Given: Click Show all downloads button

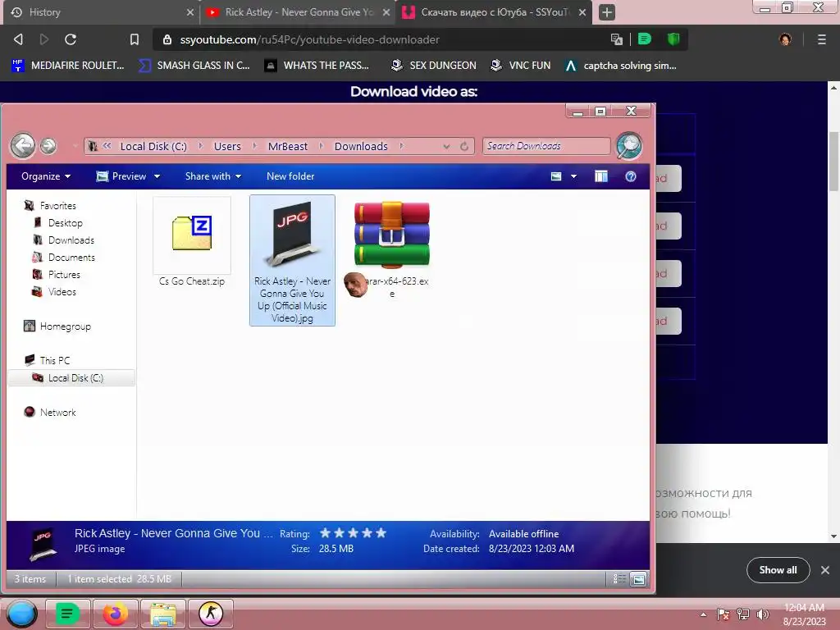Looking at the screenshot, I should click(778, 570).
